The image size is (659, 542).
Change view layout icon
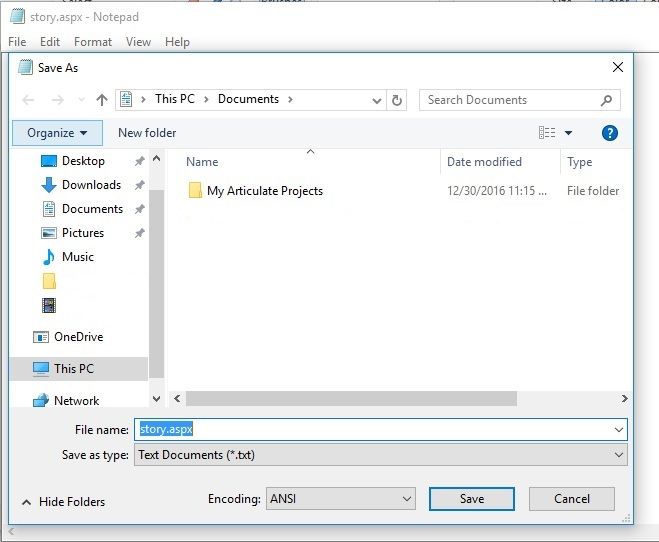pyautogui.click(x=547, y=133)
